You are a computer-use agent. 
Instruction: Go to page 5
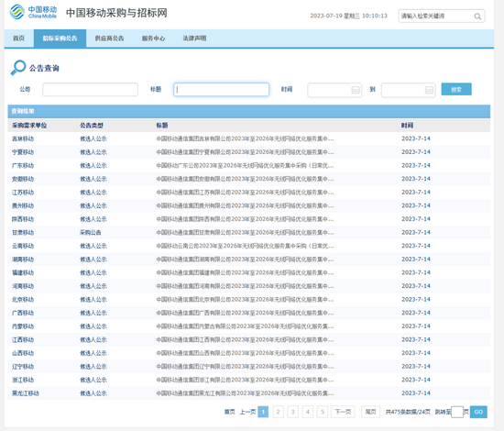click(x=323, y=412)
